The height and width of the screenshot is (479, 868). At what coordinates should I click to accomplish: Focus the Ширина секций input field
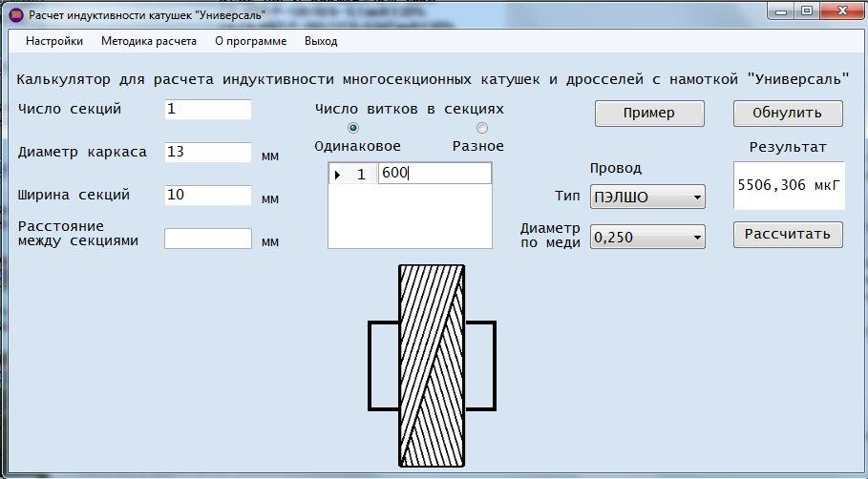207,196
